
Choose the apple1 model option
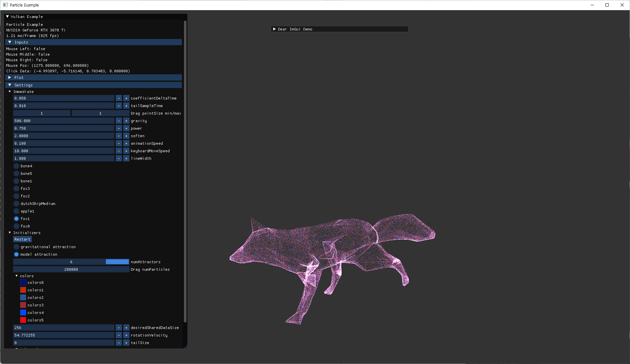tap(16, 211)
